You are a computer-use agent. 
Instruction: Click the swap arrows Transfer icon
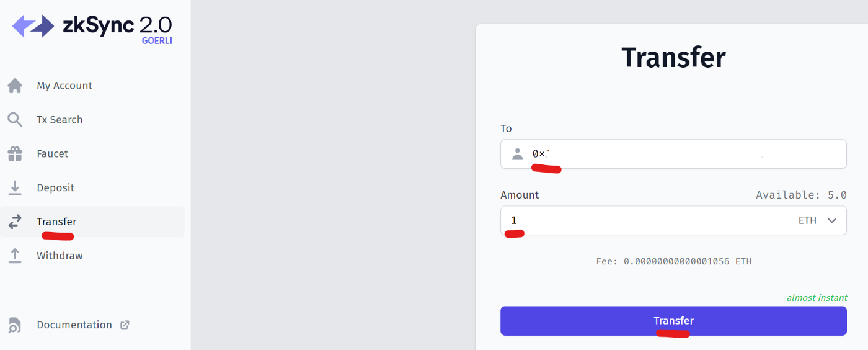pyautogui.click(x=15, y=222)
